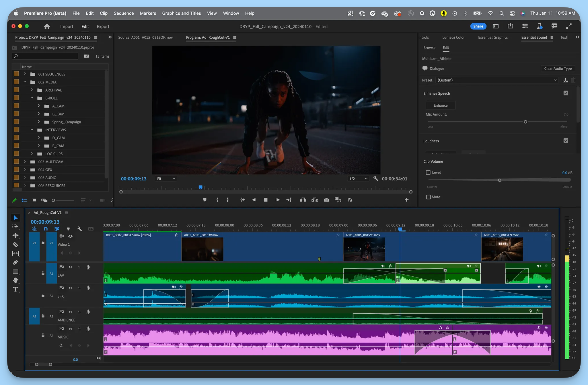Uncheck the Enhance Speech checkbox

[566, 93]
